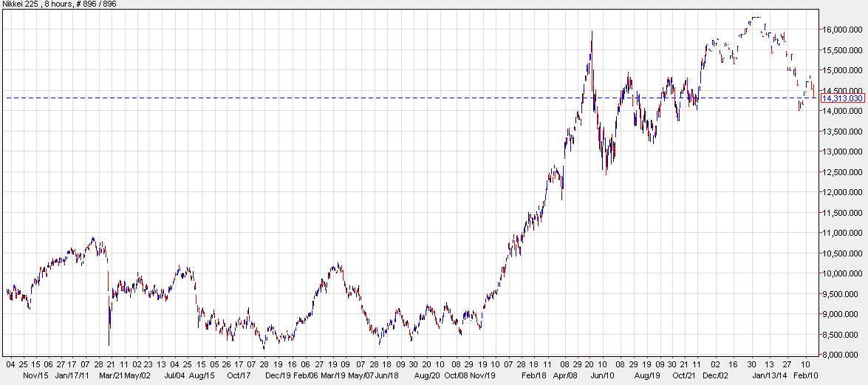Click the 13,500.000 price axis label
868x385 pixels.
(843, 132)
